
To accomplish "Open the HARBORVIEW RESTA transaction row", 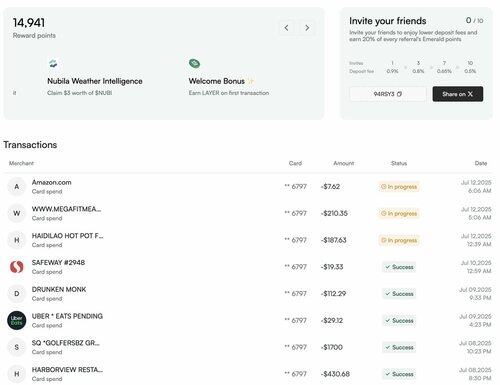I will click(248, 374).
